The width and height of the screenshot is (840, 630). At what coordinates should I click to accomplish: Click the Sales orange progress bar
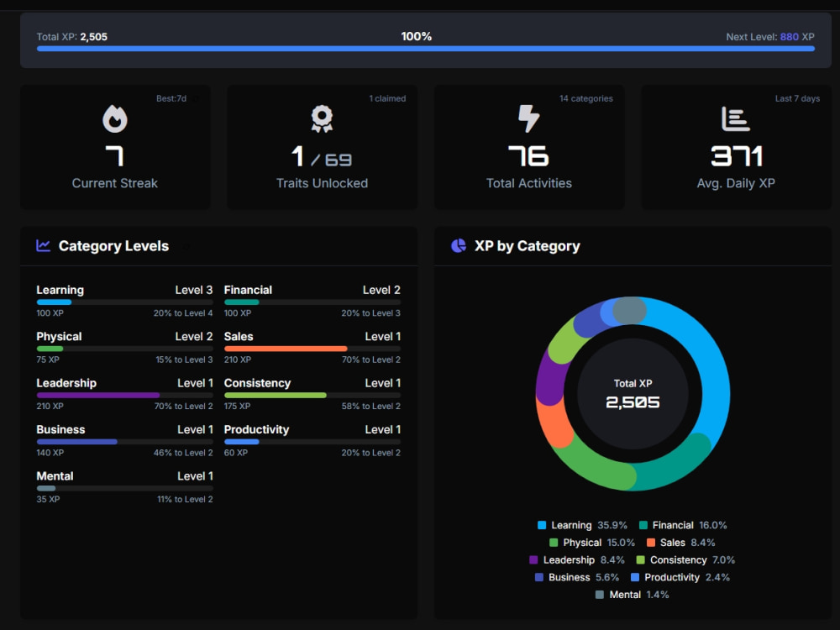[312, 349]
